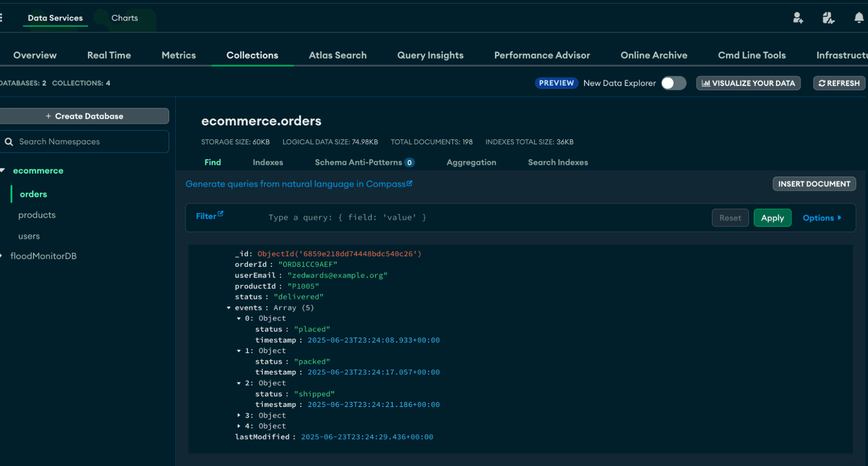This screenshot has width=868, height=466.
Task: Expand events object 4
Action: (239, 426)
